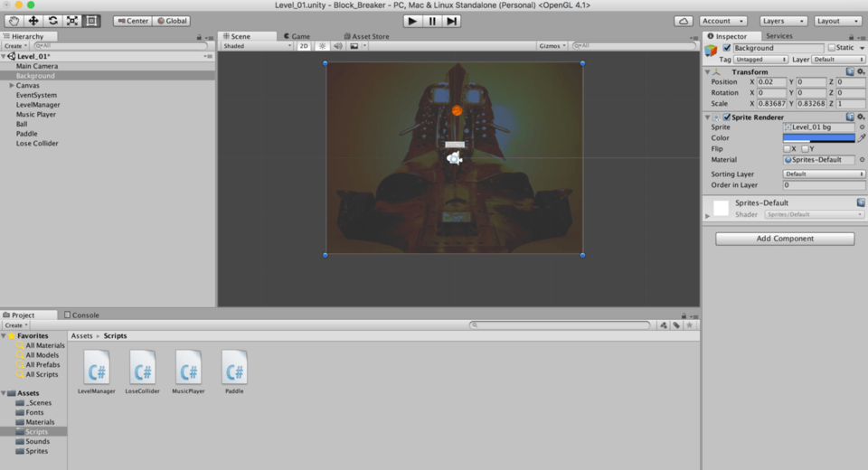
Task: Open the Sorting Layer dropdown
Action: (824, 174)
